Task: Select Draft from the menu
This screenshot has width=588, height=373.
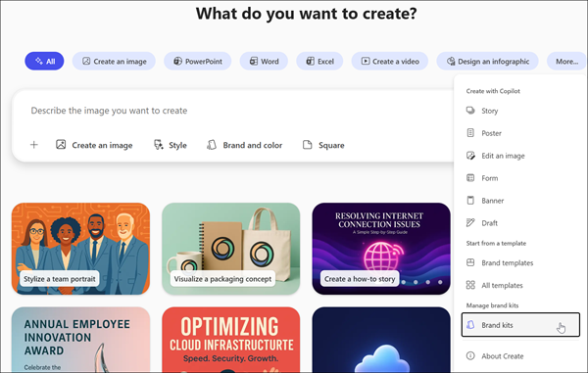Action: coord(520,223)
